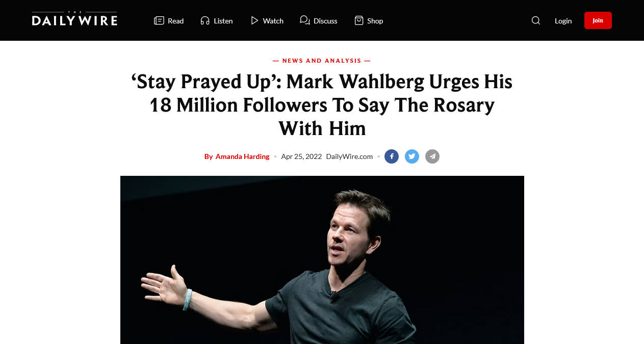Image resolution: width=644 pixels, height=344 pixels.
Task: Click the Discuss chat bubbles icon
Action: (x=305, y=20)
